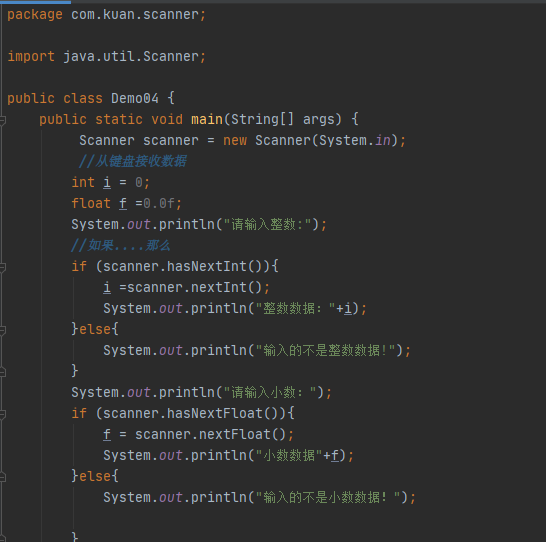546x542 pixels.
Task: Click the string "输入的不是小数数据! "
Action: point(328,497)
